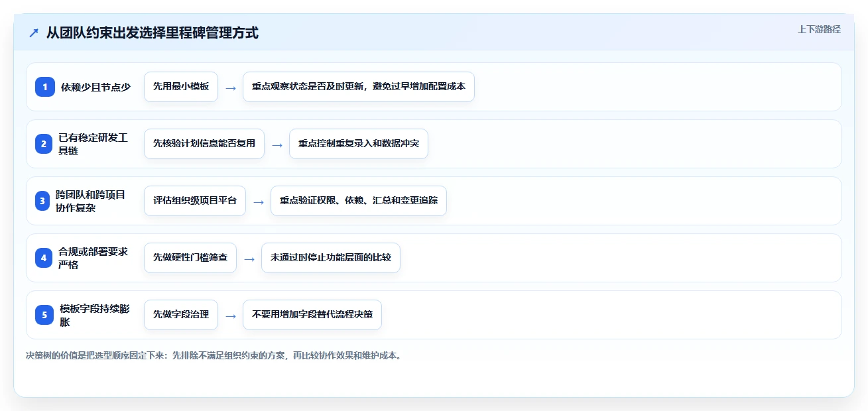Click the 未通过时停止功能层面的比较 box
Image resolution: width=868 pixels, height=411 pixels.
point(331,258)
